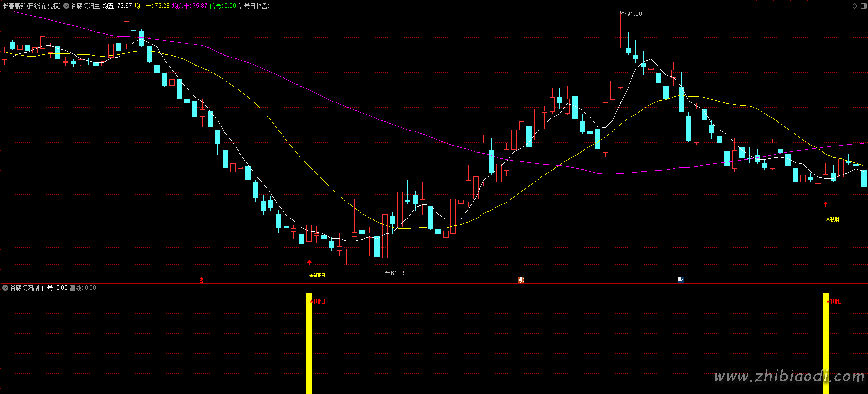Click the first yellow signal bar in sub-chart
868x394 pixels.
point(309,343)
